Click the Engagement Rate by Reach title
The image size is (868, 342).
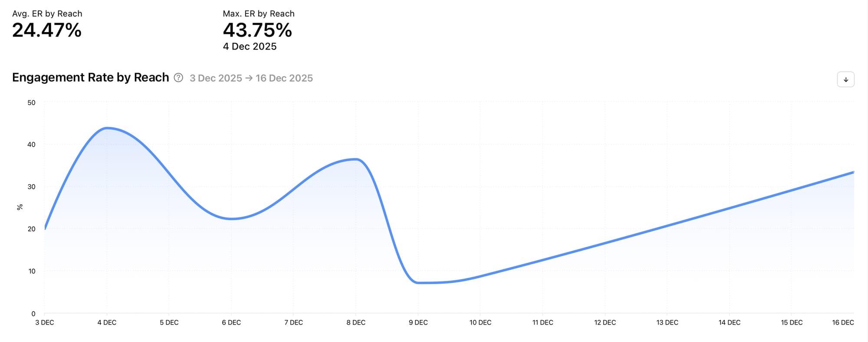click(x=90, y=77)
